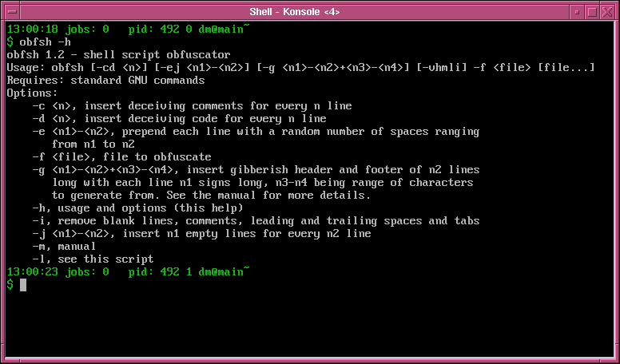This screenshot has height=364, width=620.
Task: Click the '-i, remove blank lines' option line
Action: 256,221
